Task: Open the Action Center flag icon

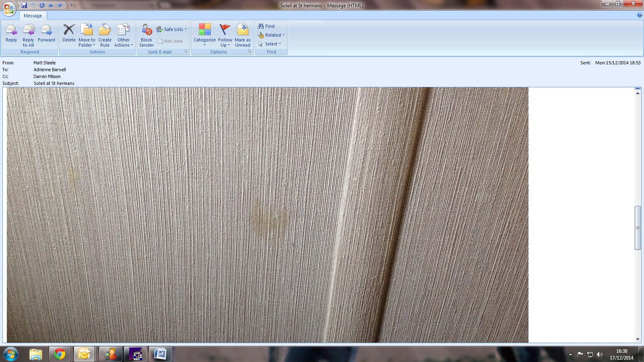Action: [580, 354]
